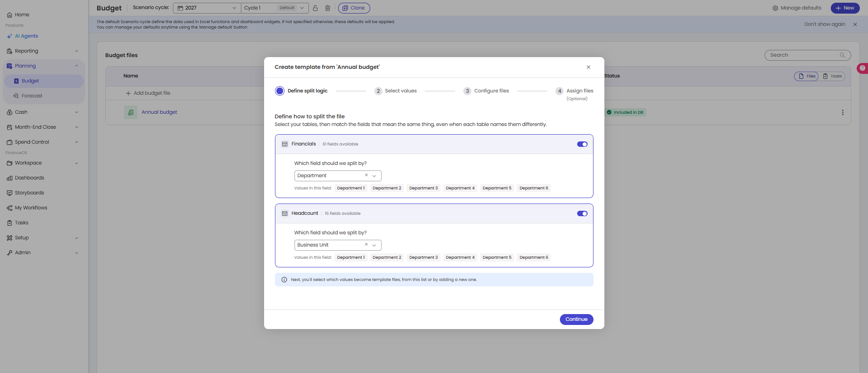Click the Cash icon in the sidebar
This screenshot has width=868, height=373.
click(10, 112)
